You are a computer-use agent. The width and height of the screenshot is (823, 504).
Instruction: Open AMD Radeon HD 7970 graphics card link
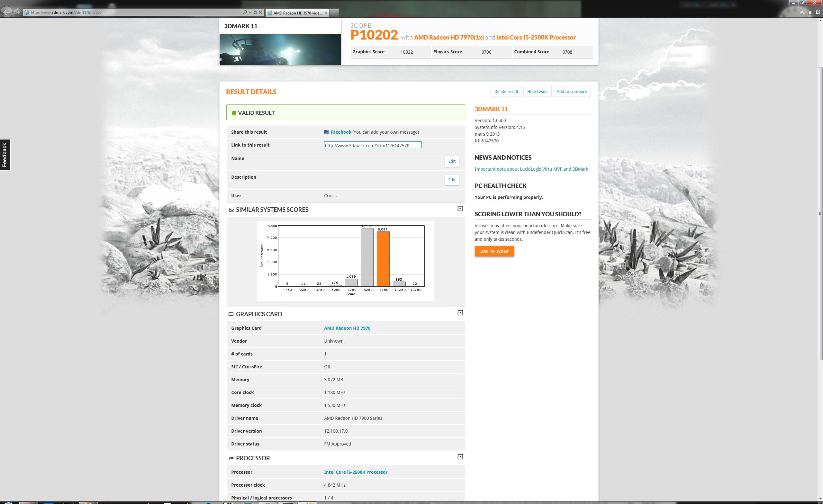pos(347,328)
